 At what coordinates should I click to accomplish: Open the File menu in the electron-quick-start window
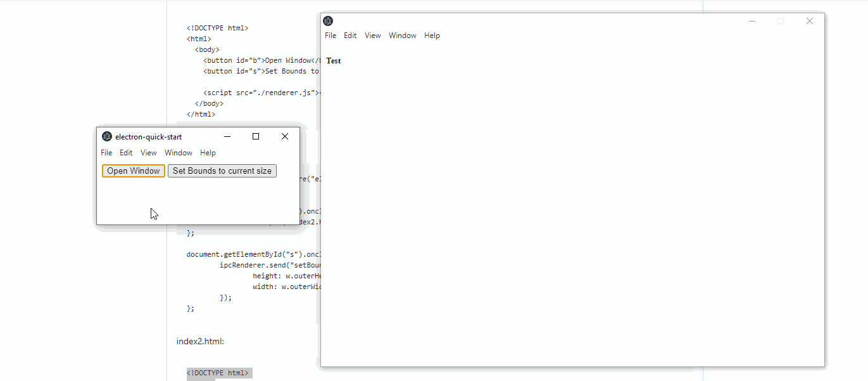106,152
